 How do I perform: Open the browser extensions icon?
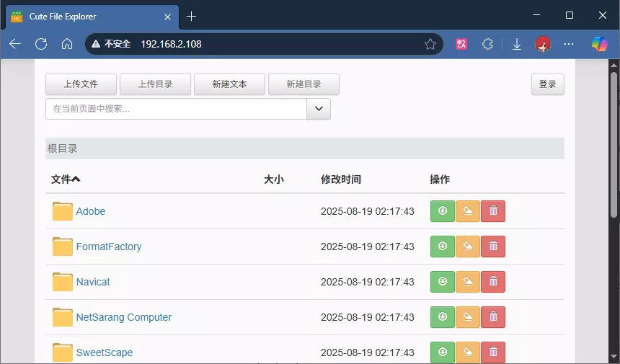tap(487, 44)
